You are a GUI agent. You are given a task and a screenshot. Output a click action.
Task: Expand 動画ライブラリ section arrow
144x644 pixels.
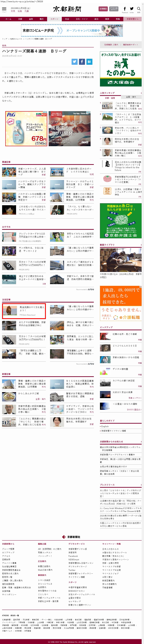pyautogui.click(x=141, y=245)
